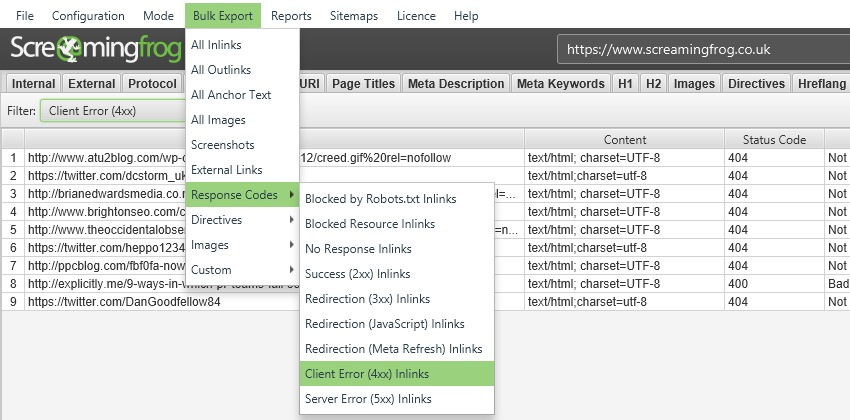Open the Licence menu
The image size is (850, 420).
pos(416,16)
